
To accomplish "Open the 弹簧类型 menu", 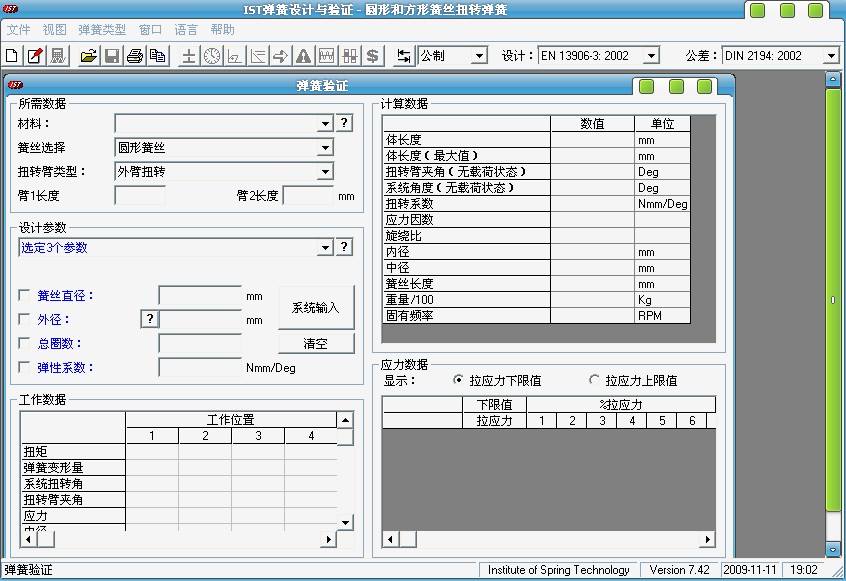I will 102,30.
